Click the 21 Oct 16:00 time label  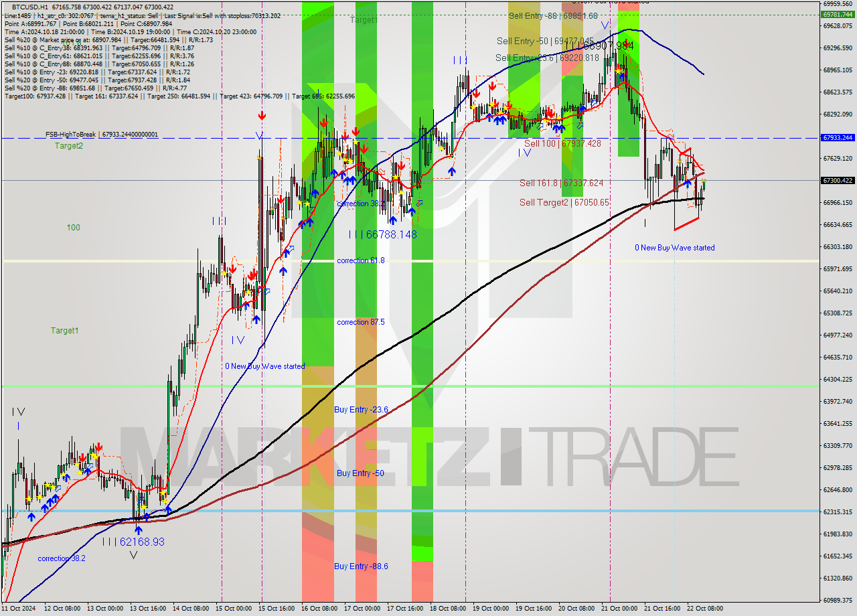(x=662, y=609)
